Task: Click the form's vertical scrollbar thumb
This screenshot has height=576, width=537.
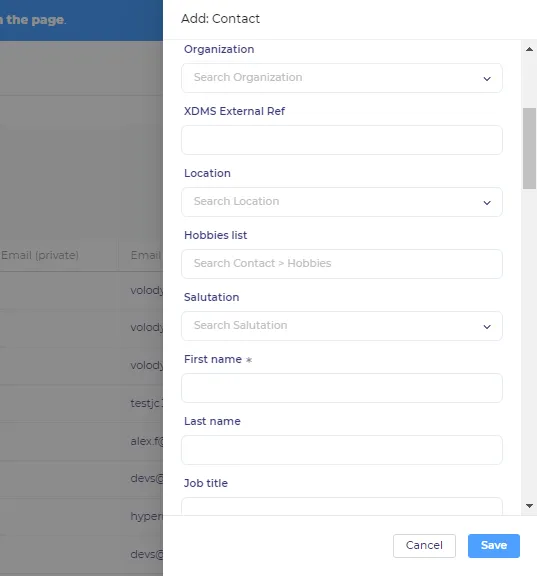Action: [x=529, y=148]
